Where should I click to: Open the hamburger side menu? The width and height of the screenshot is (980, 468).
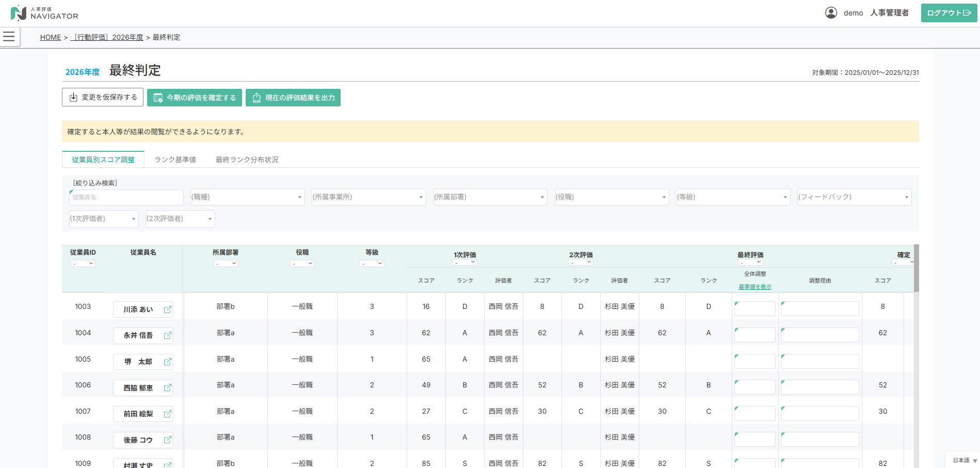point(9,37)
